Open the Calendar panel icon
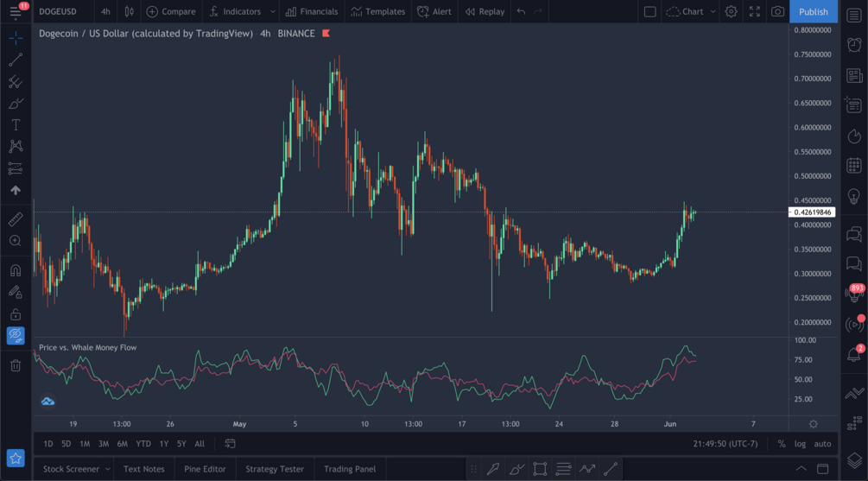Screen dimensions: 868x481 [x=854, y=166]
